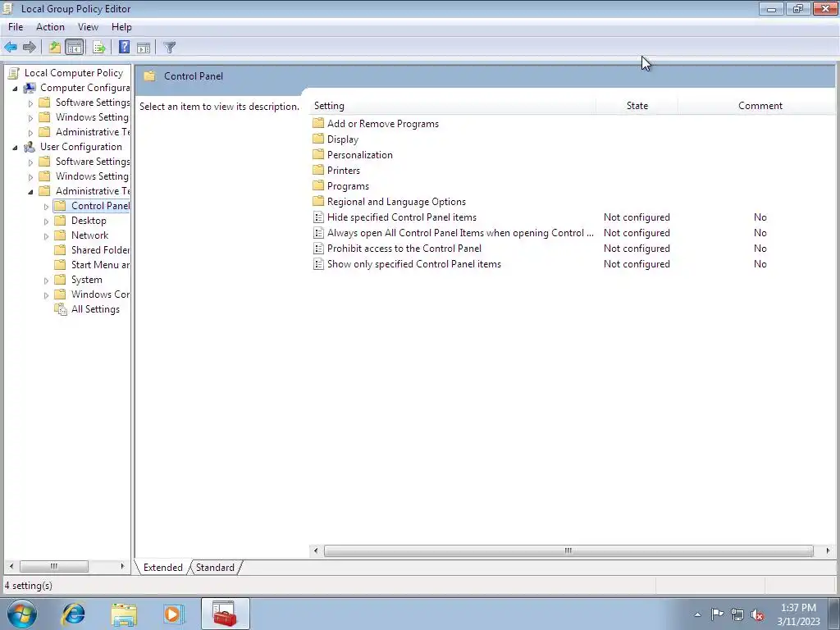840x630 pixels.
Task: Open Windows Media Player from taskbar
Action: 173,614
